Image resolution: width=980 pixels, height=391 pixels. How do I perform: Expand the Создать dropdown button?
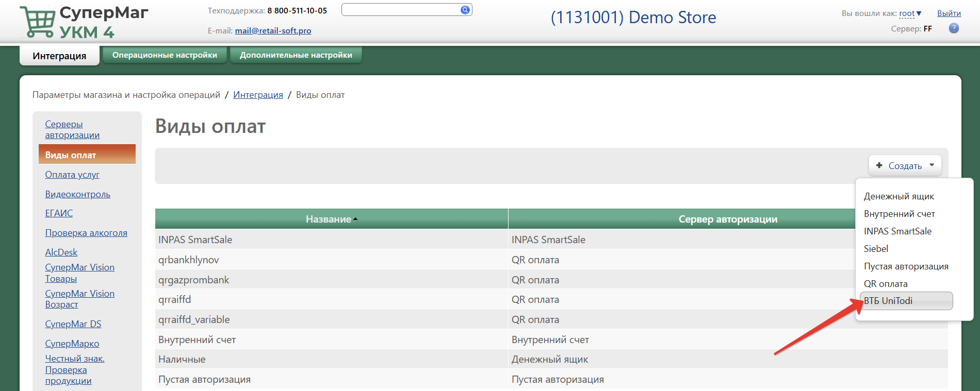point(905,166)
